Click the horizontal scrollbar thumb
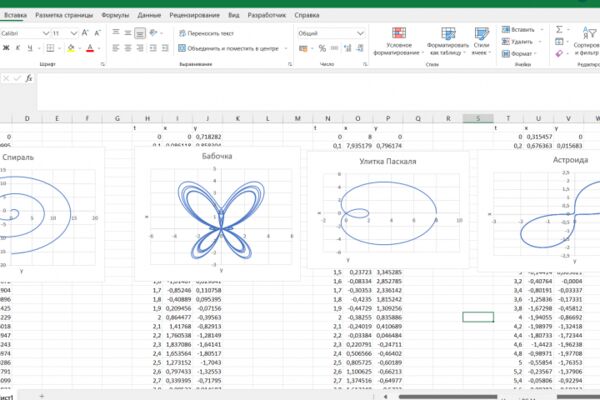Image resolution: width=600 pixels, height=400 pixels. (448, 397)
